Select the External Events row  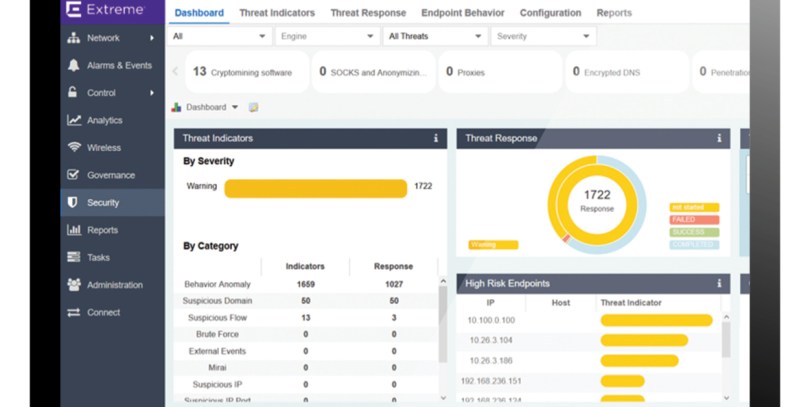(306, 351)
